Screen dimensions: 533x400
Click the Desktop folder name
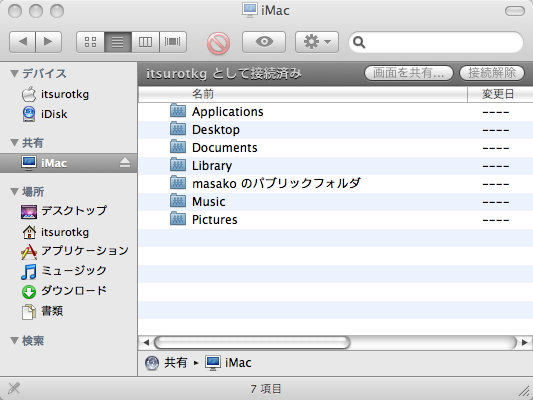(x=216, y=130)
